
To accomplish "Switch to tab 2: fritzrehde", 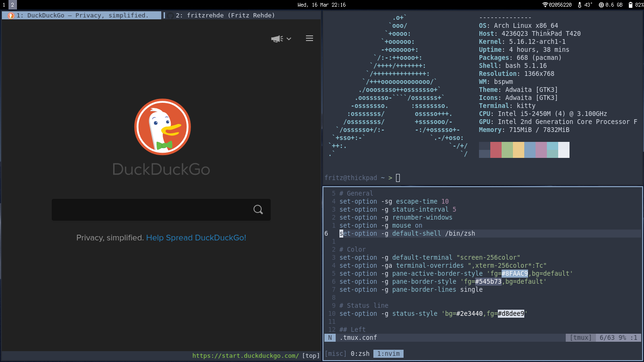I will click(x=242, y=16).
